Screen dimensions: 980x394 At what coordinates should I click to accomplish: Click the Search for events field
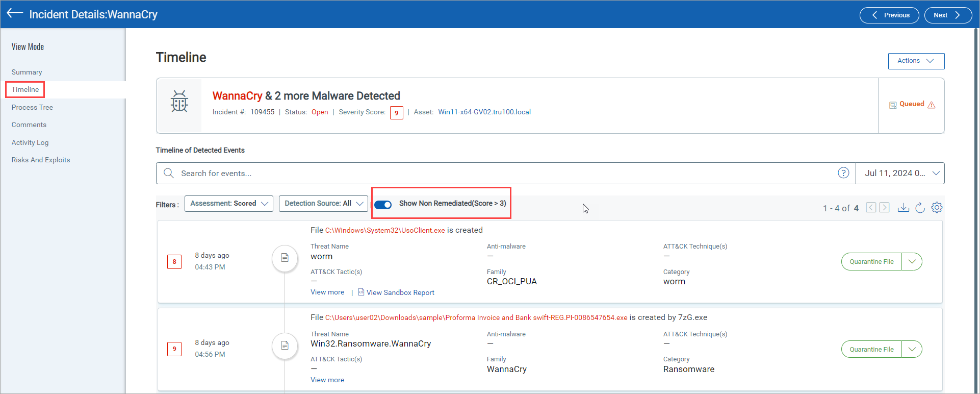pos(505,173)
